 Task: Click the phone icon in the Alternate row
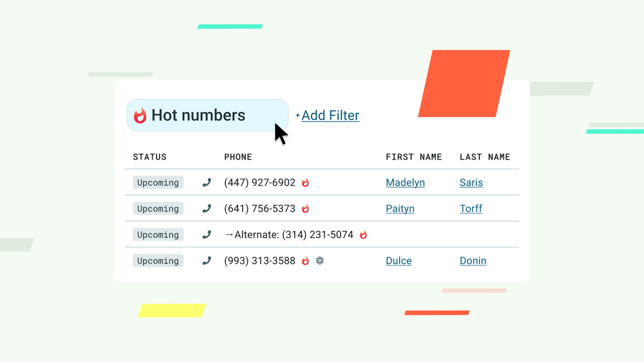coord(207,235)
